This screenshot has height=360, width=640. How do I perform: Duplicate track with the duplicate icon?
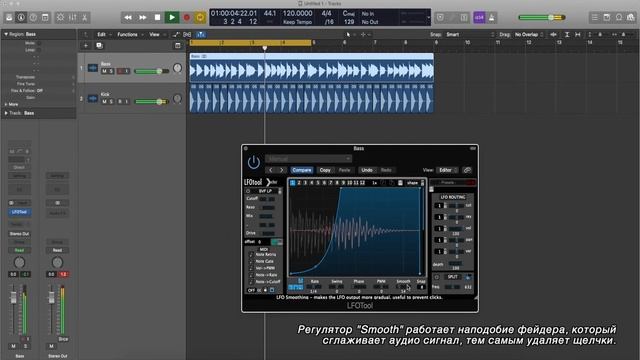tap(99, 46)
